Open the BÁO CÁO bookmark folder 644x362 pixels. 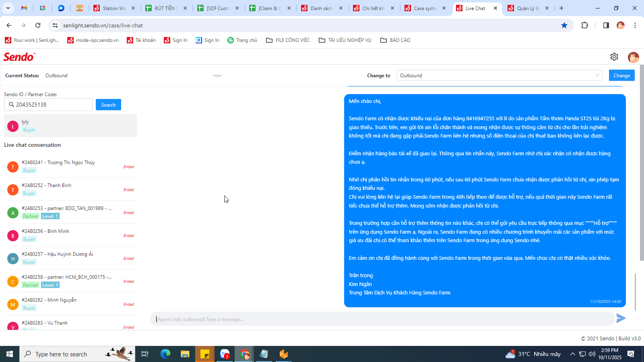coord(395,40)
